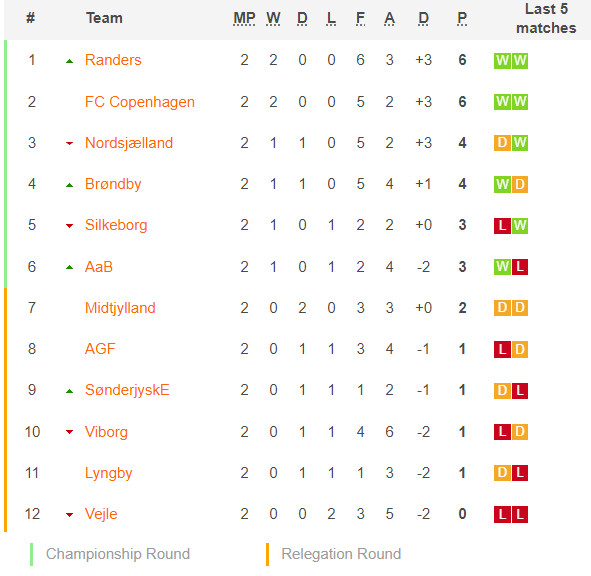Click the green up arrow beside Brøndby

(69, 185)
